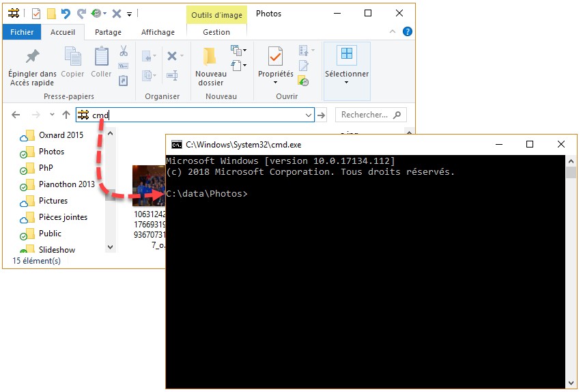
Task: Click undo arrow in quick access toolbar
Action: (66, 13)
